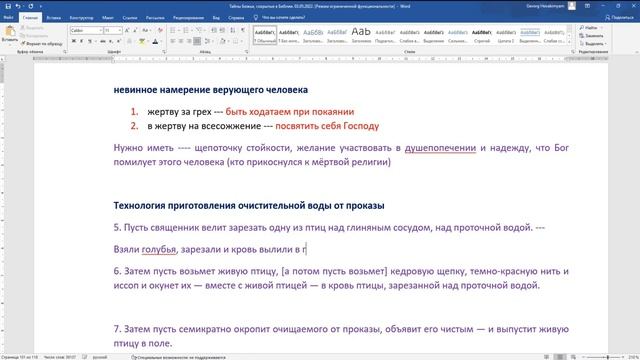Open Quick Access toolbar customization arrow
This screenshot has height=360, width=640.
pyautogui.click(x=40, y=6)
